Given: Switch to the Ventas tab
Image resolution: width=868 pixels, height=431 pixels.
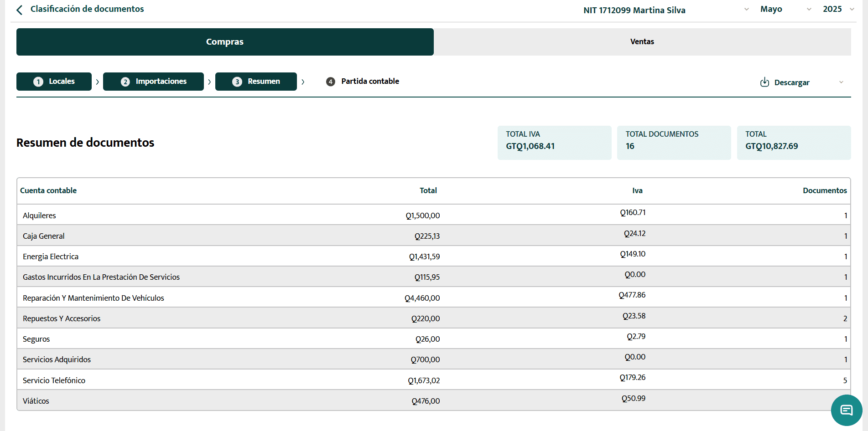Looking at the screenshot, I should click(642, 42).
